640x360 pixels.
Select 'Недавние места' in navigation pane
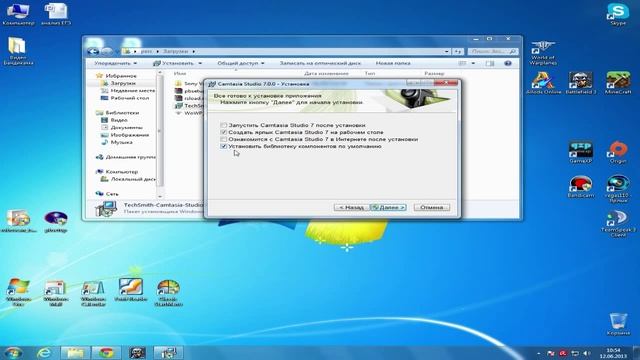click(x=133, y=91)
